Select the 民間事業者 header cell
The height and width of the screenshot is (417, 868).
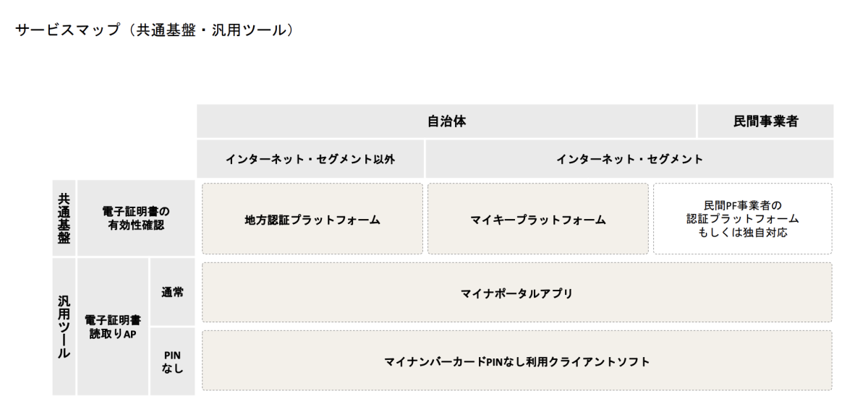[x=765, y=121]
